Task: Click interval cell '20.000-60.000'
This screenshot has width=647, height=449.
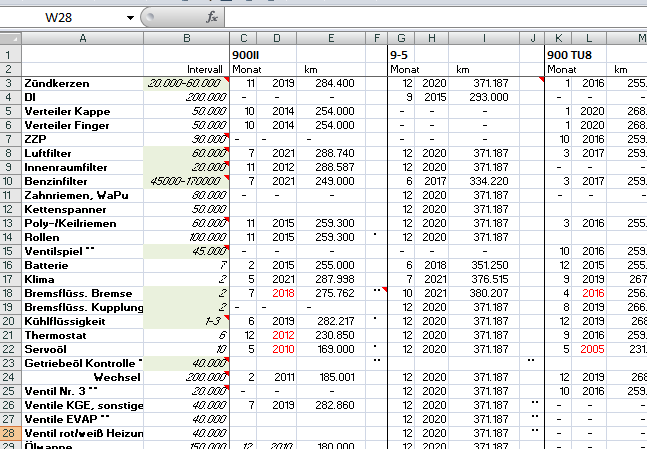Action: (x=187, y=83)
